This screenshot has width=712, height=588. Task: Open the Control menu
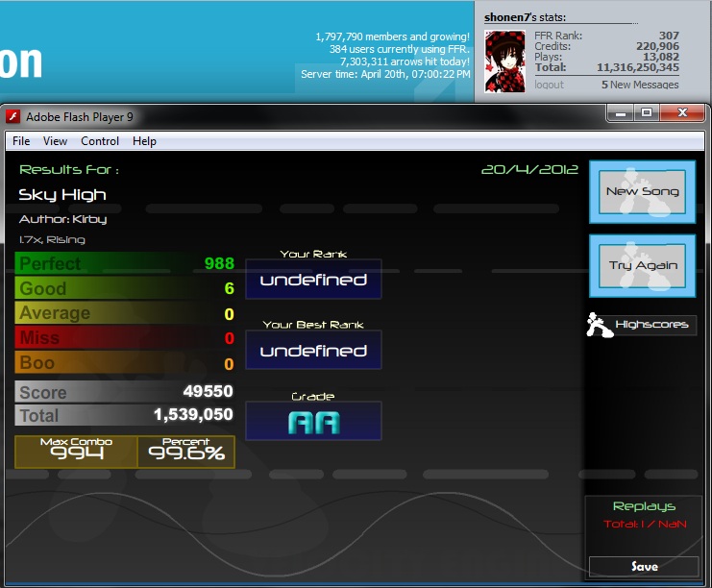point(100,141)
